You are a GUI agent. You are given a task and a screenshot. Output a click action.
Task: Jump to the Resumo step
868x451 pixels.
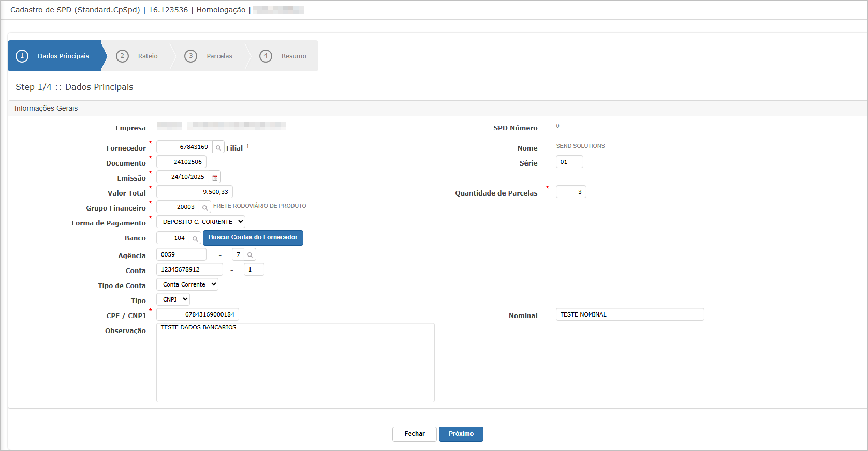click(284, 56)
